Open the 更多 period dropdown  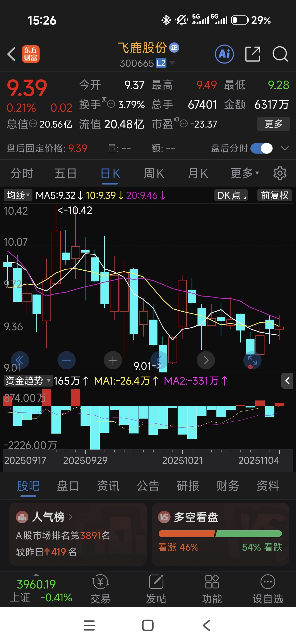point(245,173)
